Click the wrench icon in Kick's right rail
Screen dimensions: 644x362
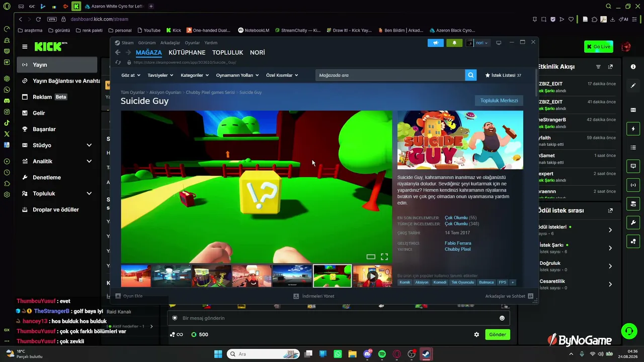(x=633, y=223)
